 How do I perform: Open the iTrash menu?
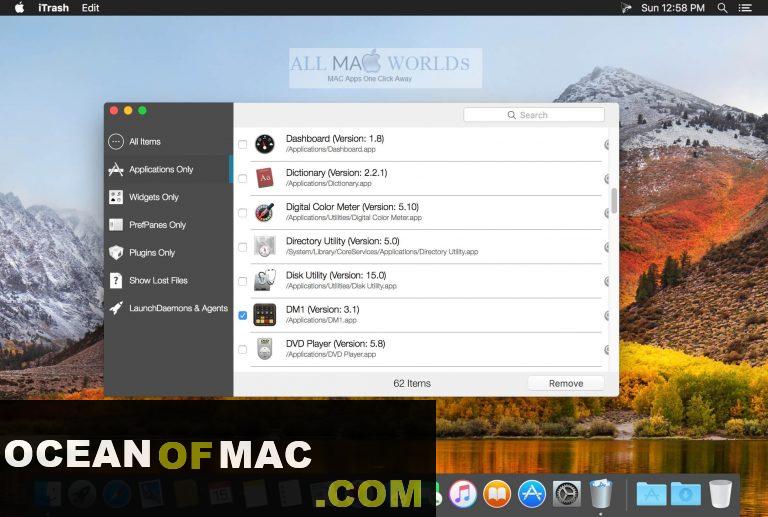click(x=53, y=8)
